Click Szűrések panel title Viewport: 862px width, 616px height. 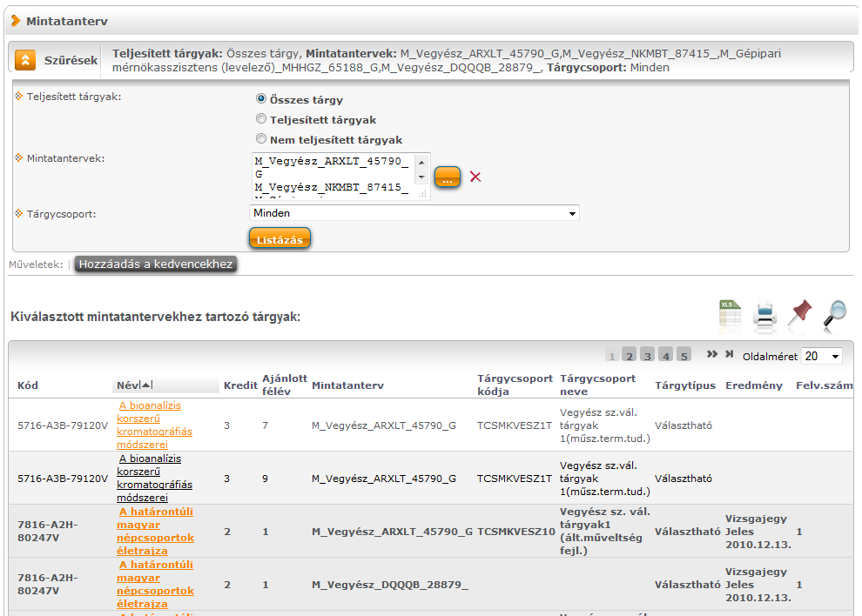click(71, 60)
